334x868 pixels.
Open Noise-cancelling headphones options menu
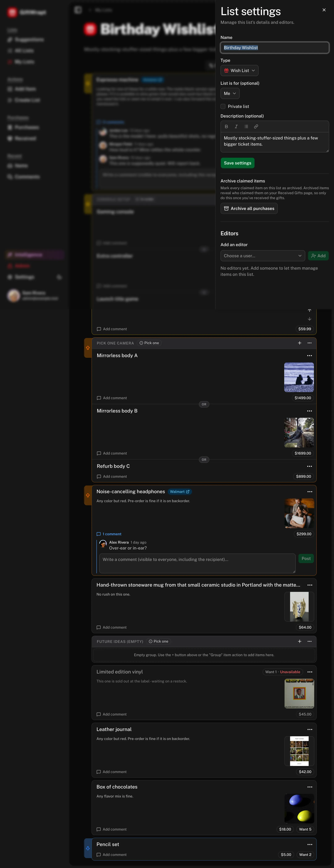310,492
